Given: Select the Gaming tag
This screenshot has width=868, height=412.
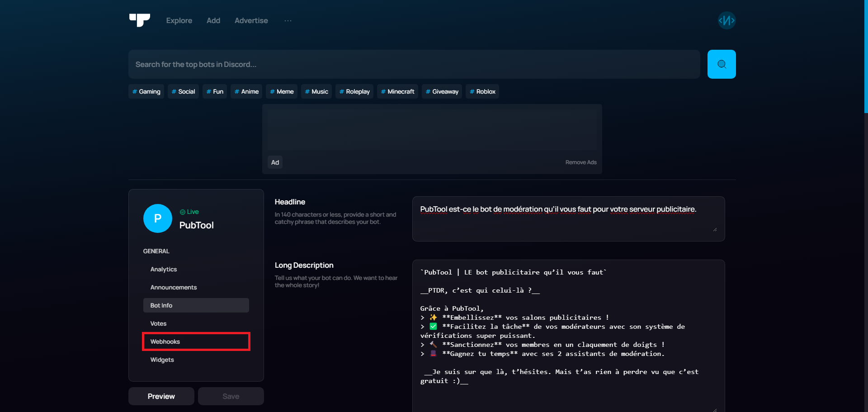Looking at the screenshot, I should coord(146,91).
